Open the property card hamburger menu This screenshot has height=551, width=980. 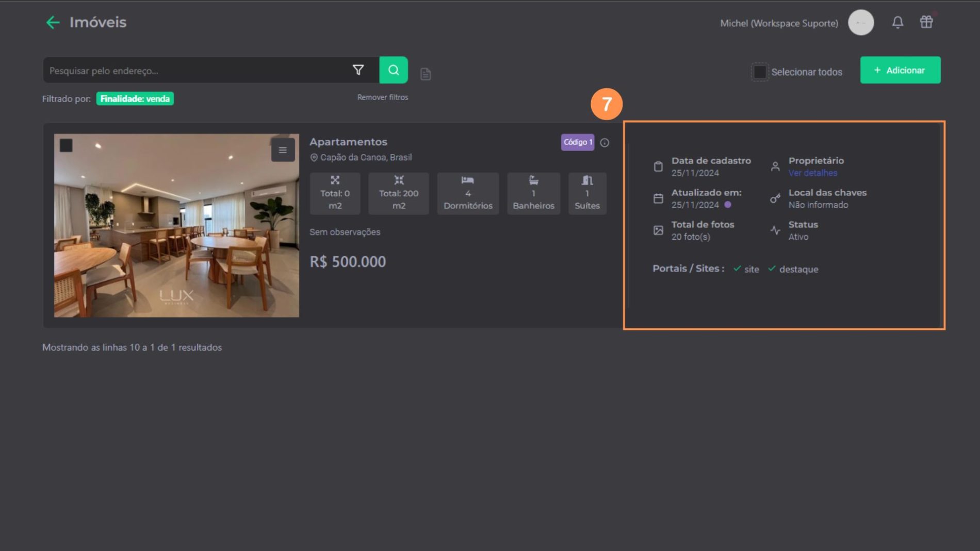[283, 150]
